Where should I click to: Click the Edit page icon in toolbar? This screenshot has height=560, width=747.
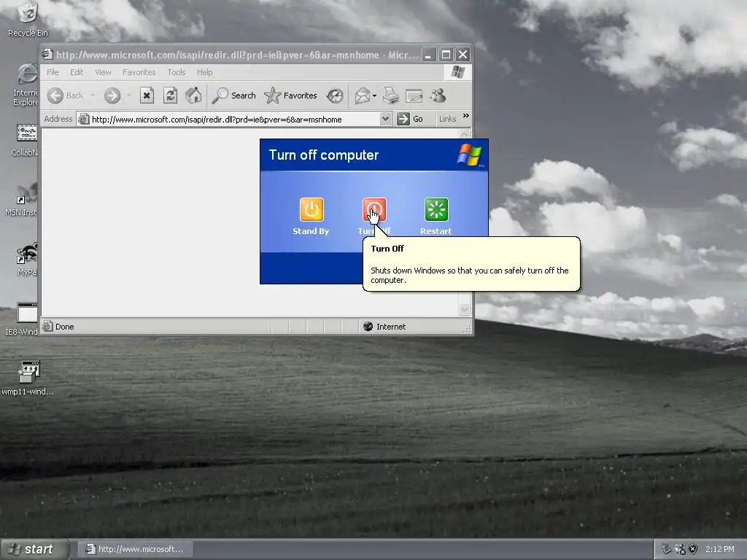click(414, 96)
